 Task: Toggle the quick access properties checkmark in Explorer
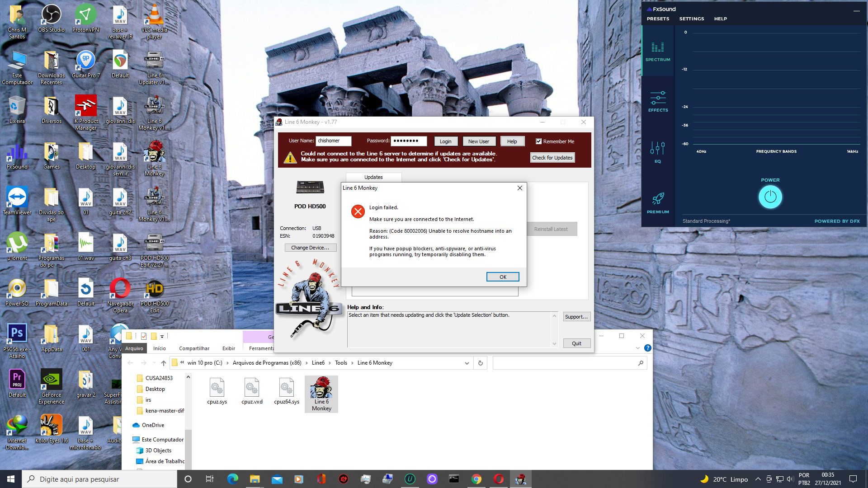[x=143, y=336]
